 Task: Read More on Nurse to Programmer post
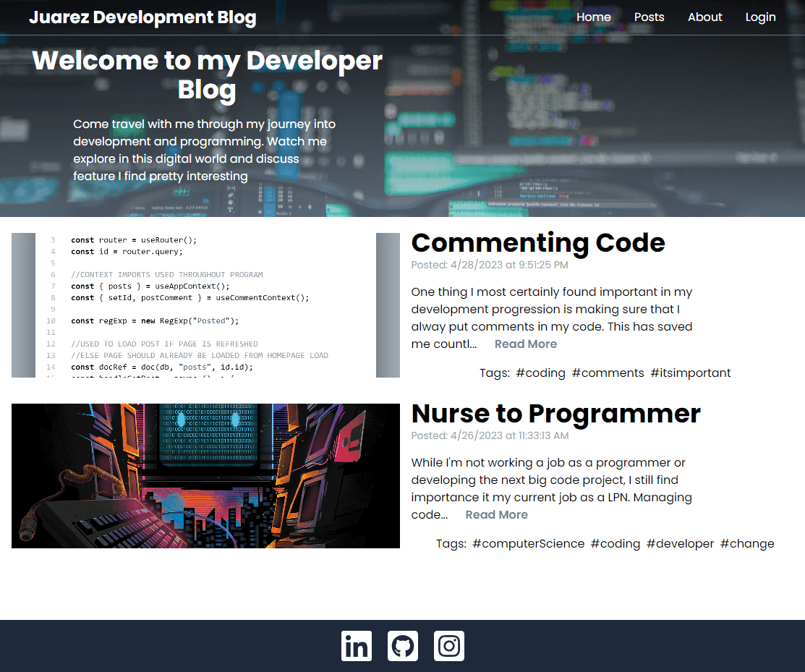[x=496, y=515]
